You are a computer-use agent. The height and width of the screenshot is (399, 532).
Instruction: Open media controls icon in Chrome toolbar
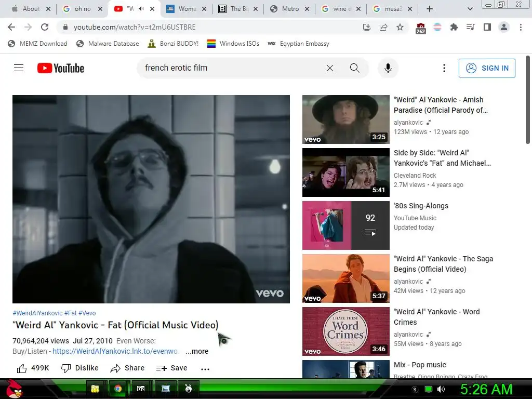point(471,27)
